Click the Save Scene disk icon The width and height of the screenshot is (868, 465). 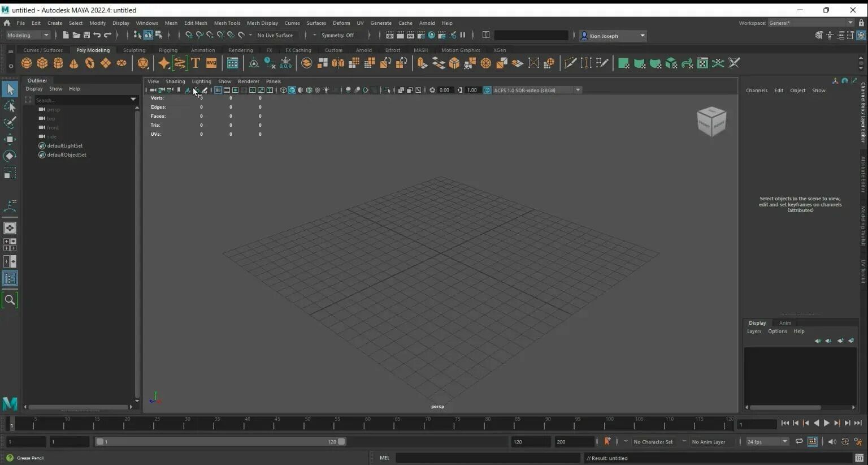point(86,35)
